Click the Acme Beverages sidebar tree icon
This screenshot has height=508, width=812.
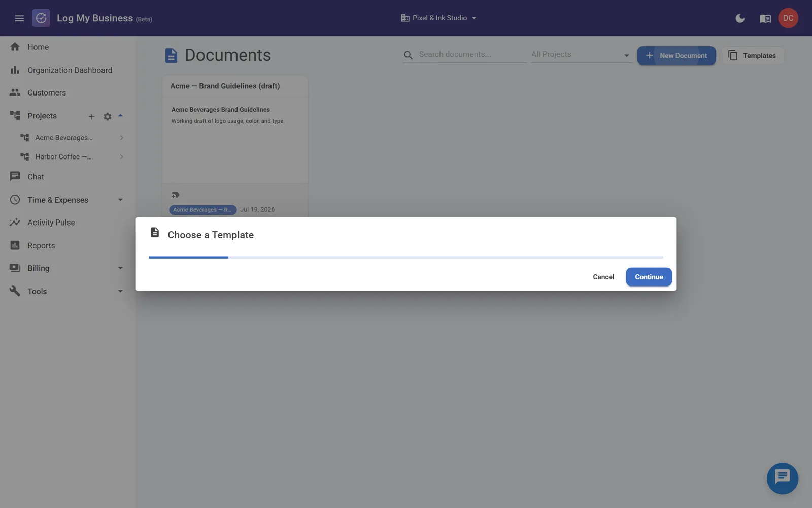tap(24, 137)
